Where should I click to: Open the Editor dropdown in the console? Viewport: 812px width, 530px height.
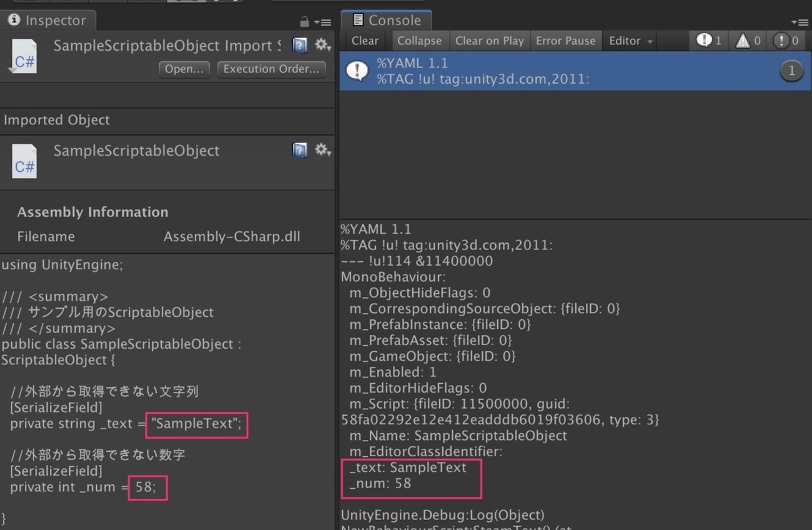click(x=630, y=41)
